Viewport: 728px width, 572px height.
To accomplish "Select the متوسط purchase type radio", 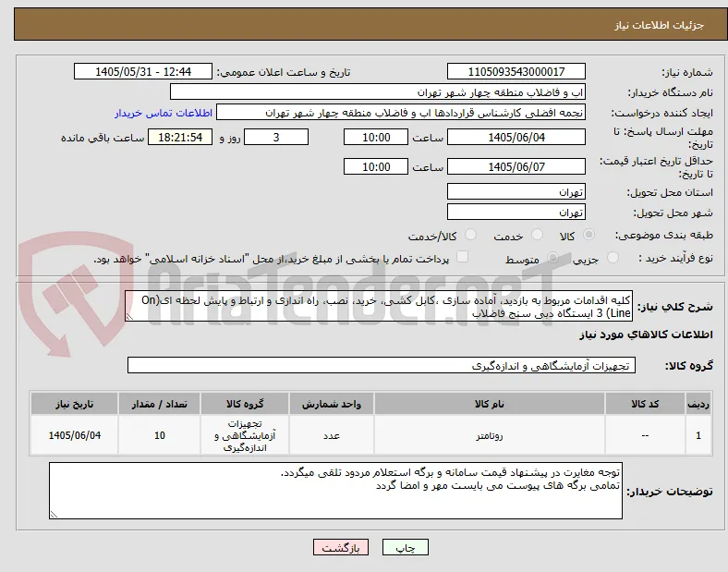I will click(x=552, y=257).
